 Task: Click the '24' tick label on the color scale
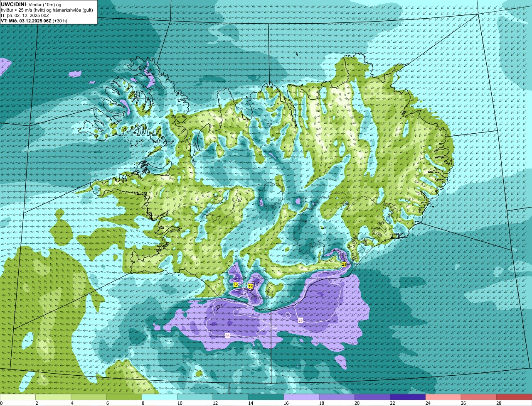(428, 403)
